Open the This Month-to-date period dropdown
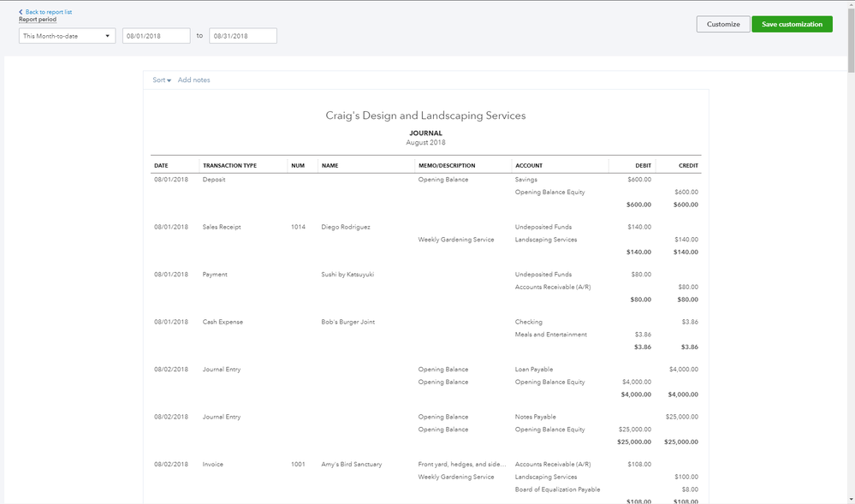Image resolution: width=855 pixels, height=504 pixels. coord(67,36)
